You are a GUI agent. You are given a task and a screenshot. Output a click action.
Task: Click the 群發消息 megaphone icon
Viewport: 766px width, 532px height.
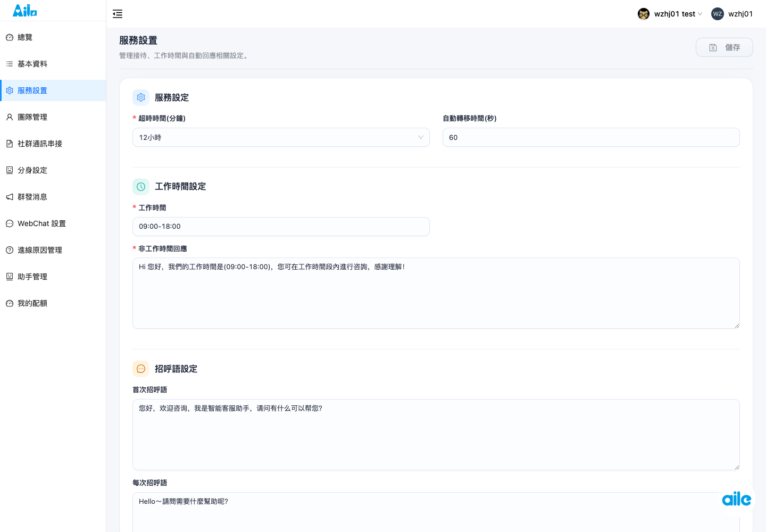(10, 197)
